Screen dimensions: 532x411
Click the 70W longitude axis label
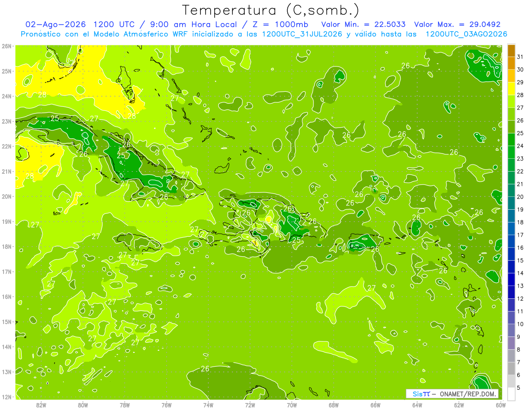pyautogui.click(x=292, y=405)
